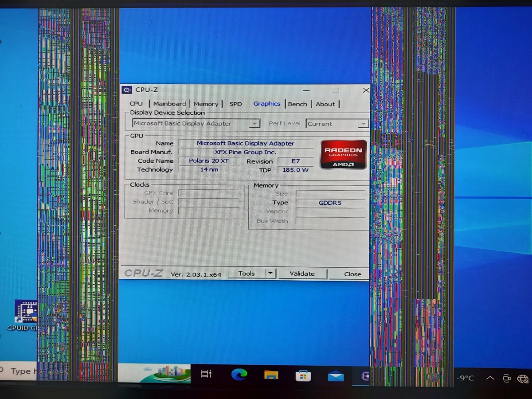Click the memory Size field

pyautogui.click(x=330, y=194)
